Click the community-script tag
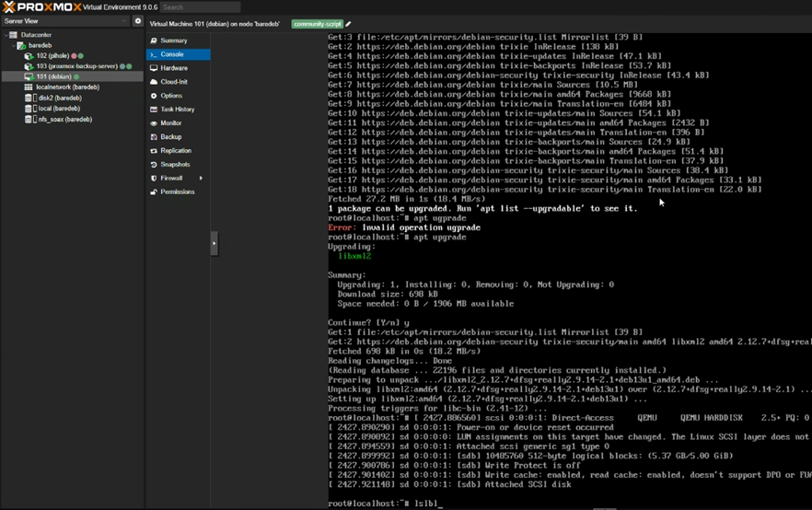The width and height of the screenshot is (812, 510). point(318,24)
